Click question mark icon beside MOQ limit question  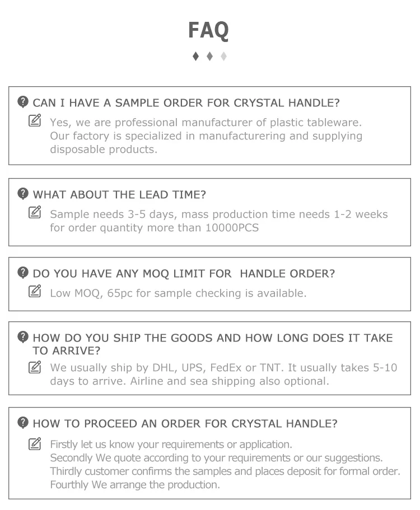pos(23,273)
